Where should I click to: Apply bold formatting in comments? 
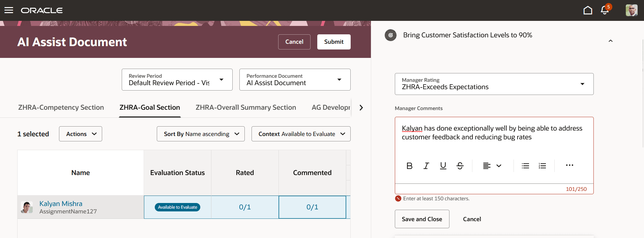[409, 166]
